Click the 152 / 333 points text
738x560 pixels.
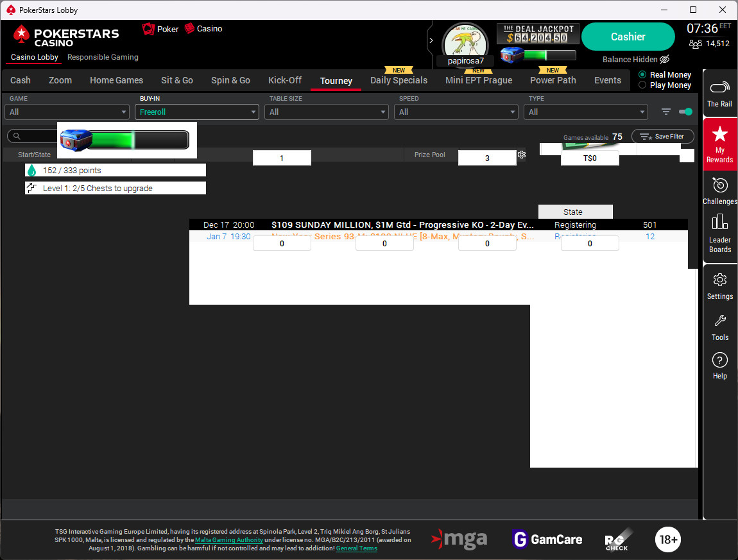click(x=71, y=171)
